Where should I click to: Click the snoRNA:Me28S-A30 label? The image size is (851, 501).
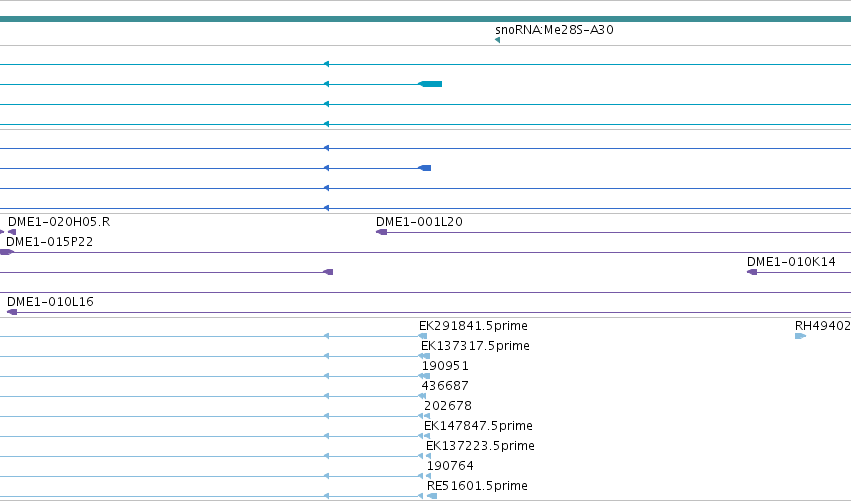554,30
